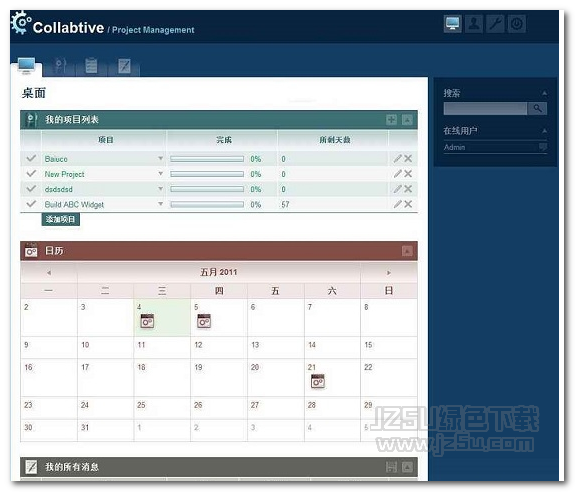Click the 日历 panel calendar icon
The width and height of the screenshot is (575, 492).
[x=31, y=251]
